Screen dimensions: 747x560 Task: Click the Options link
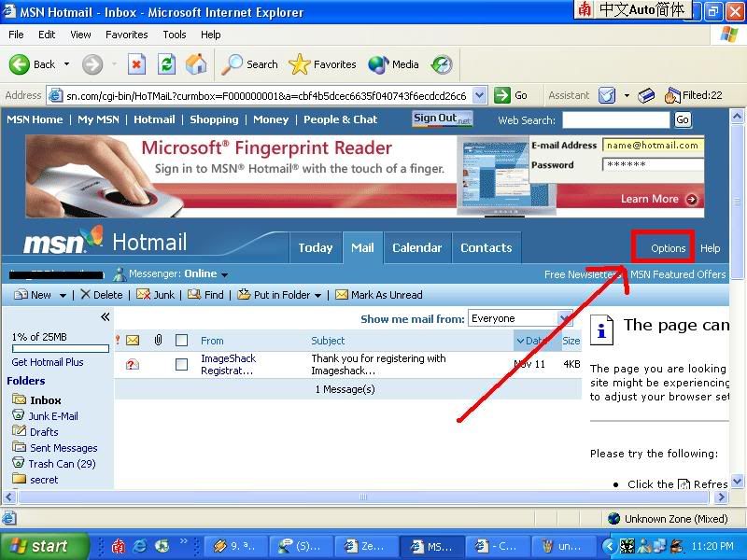668,248
